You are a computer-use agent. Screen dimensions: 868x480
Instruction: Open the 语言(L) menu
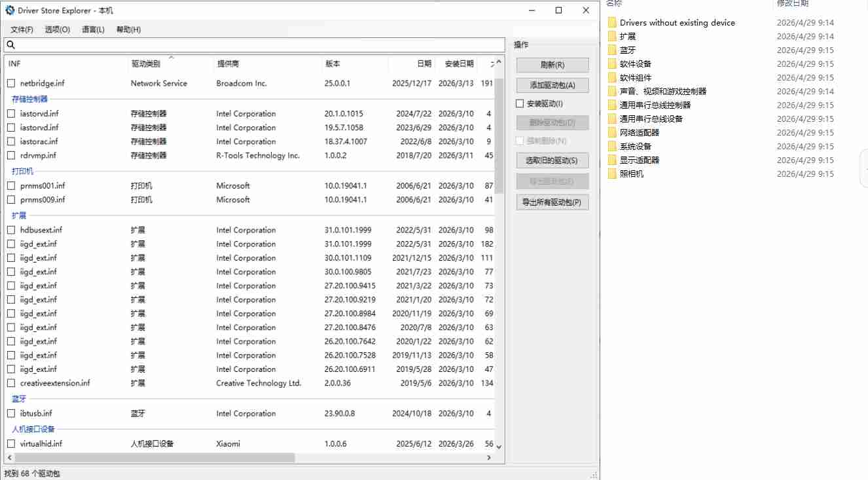pyautogui.click(x=93, y=29)
